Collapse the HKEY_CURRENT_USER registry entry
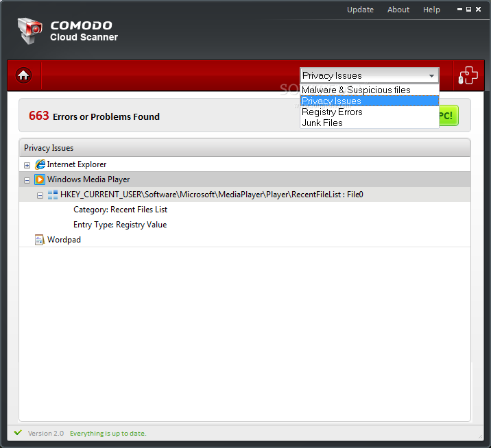The height and width of the screenshot is (448, 491). [40, 195]
